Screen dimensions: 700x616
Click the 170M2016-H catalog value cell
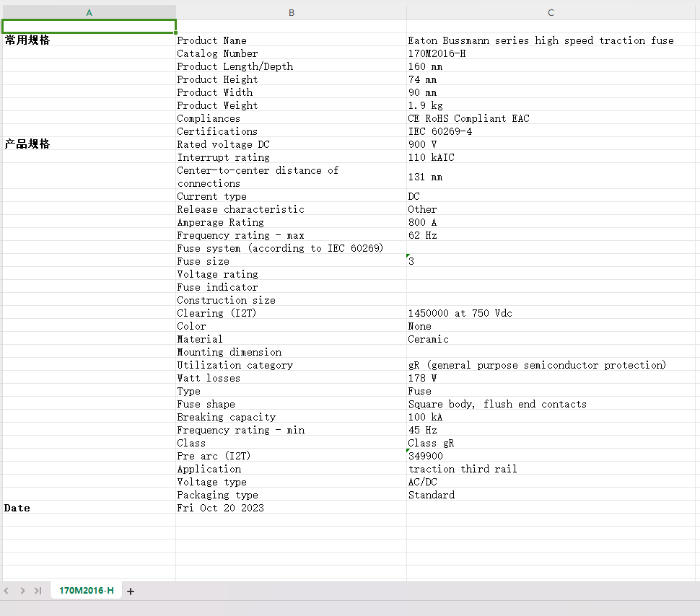click(x=551, y=53)
